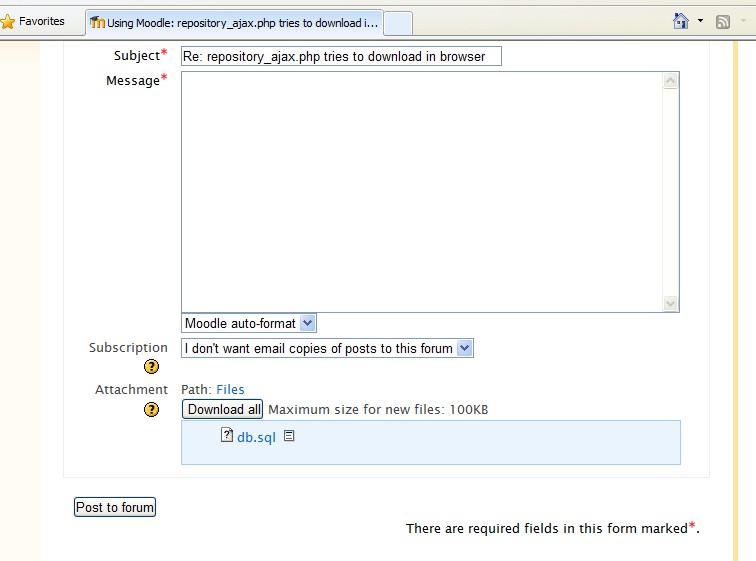Click 'Maximum size for new files: 100KB' text

click(378, 410)
